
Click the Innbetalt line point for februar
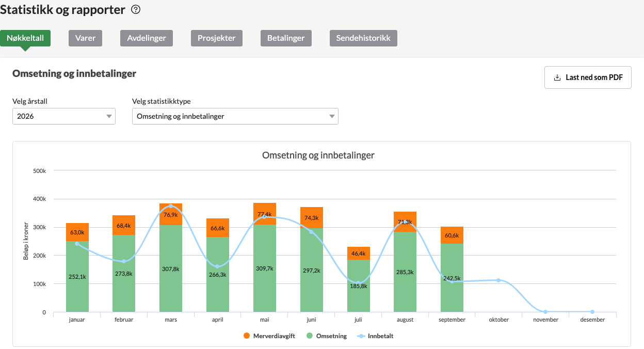click(124, 261)
